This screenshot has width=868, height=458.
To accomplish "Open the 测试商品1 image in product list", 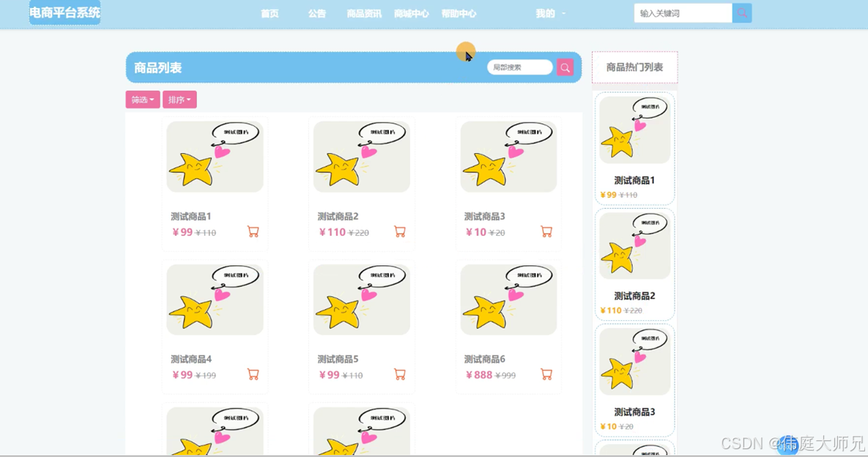I will click(x=215, y=157).
